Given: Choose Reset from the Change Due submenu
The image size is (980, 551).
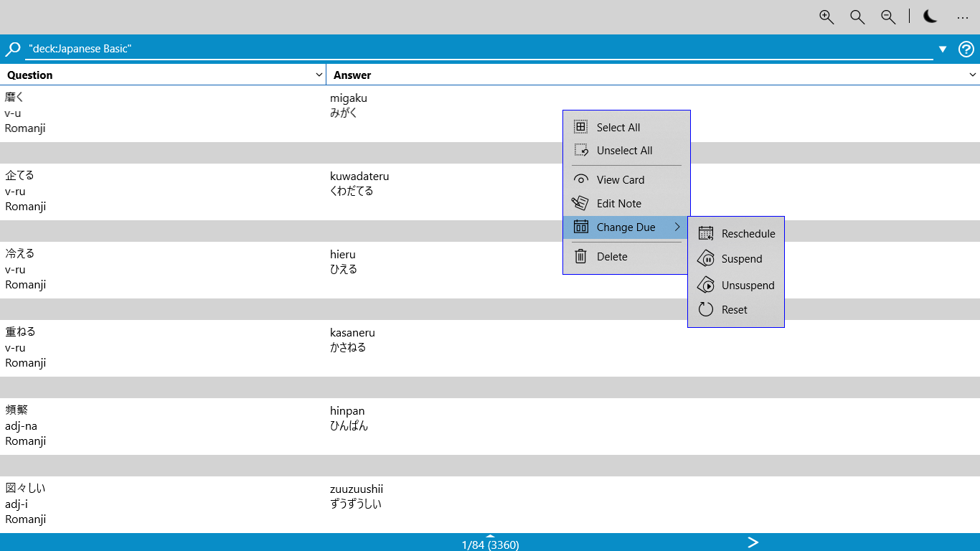Looking at the screenshot, I should coord(733,309).
